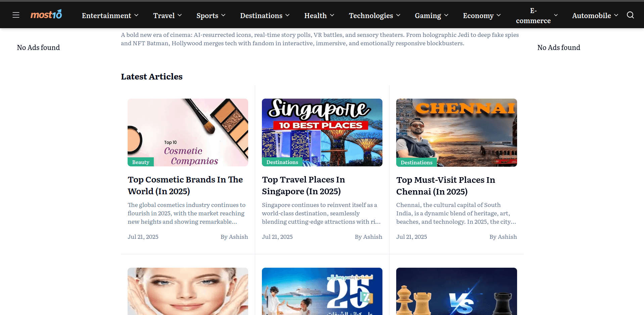Expand the Entertainment dropdown chevron
This screenshot has width=644, height=315.
(136, 15)
